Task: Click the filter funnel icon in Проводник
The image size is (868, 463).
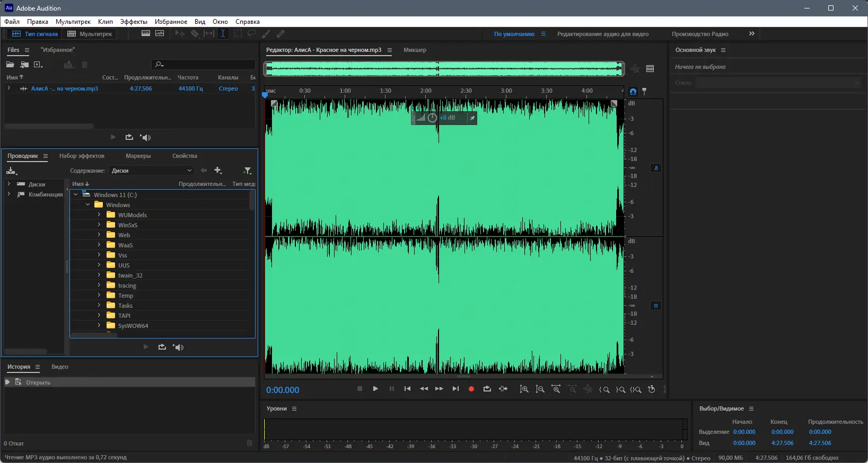Action: pos(247,171)
